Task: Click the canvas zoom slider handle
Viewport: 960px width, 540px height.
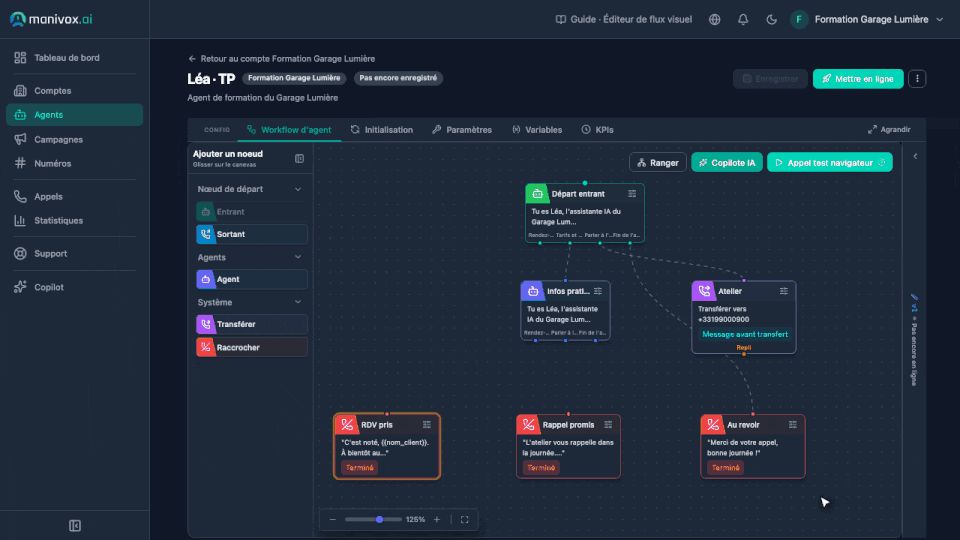Action: (380, 520)
